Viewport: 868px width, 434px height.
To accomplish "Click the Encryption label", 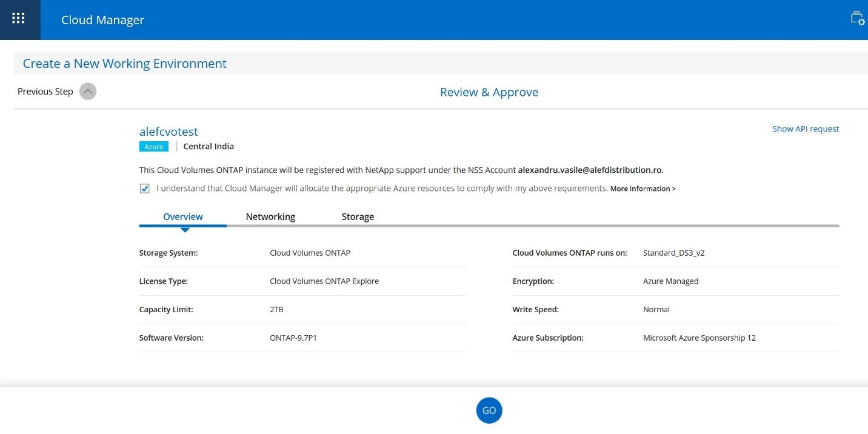I will point(533,281).
